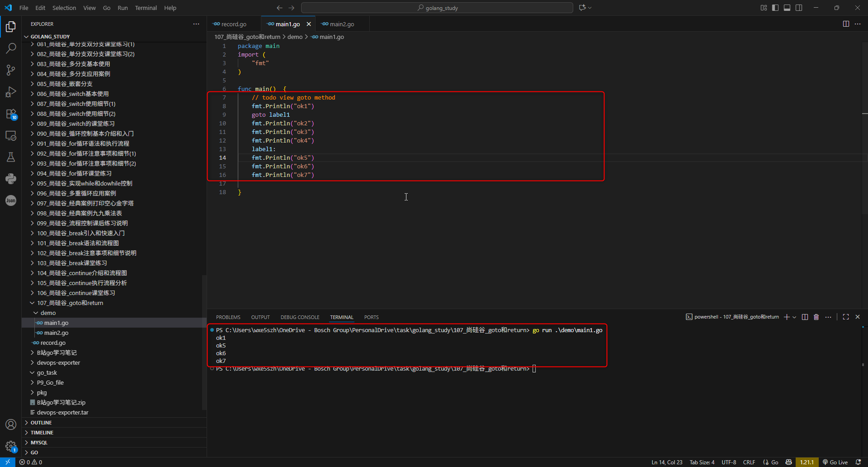
Task: Open the Source Control view
Action: click(11, 70)
